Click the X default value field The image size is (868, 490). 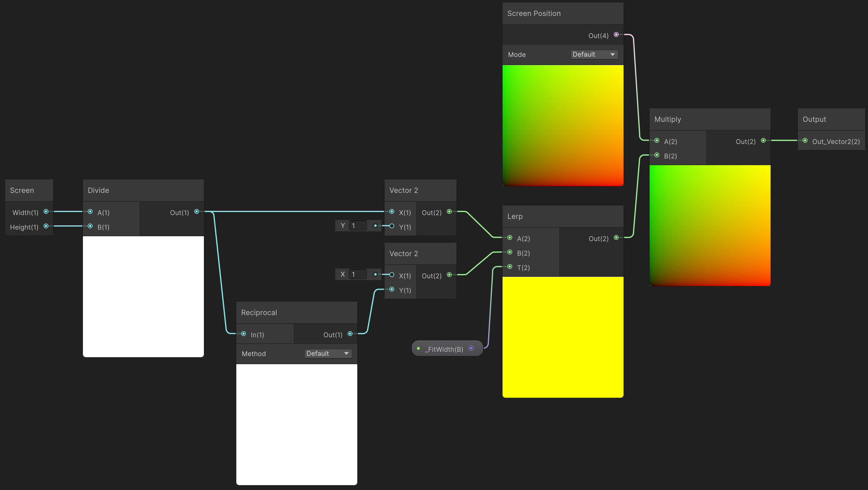tap(358, 274)
